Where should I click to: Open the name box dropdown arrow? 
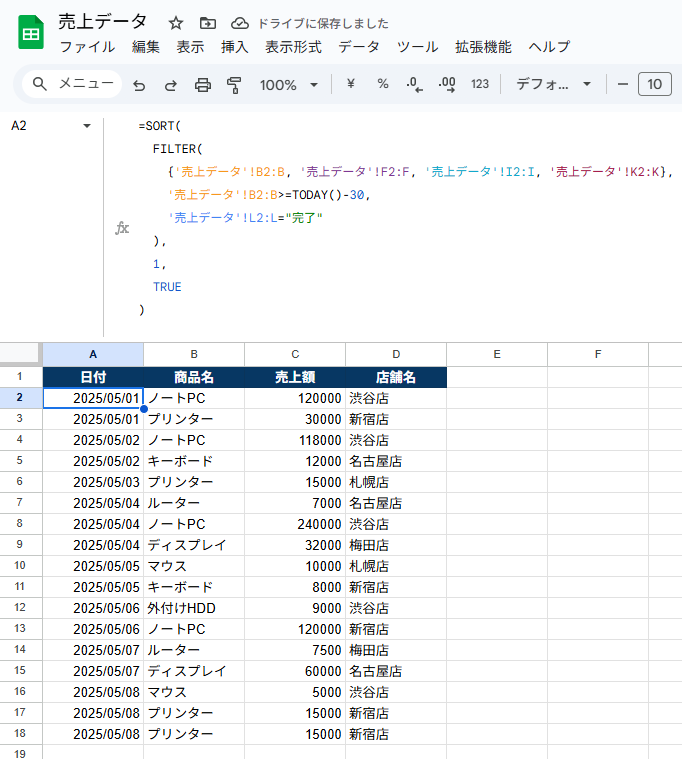click(87, 126)
